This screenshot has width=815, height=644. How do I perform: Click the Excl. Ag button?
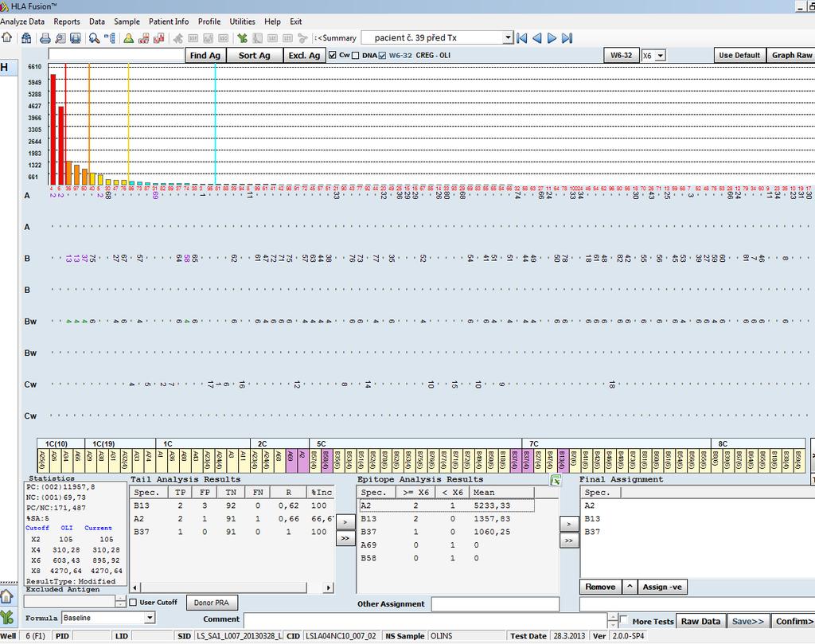pyautogui.click(x=305, y=55)
